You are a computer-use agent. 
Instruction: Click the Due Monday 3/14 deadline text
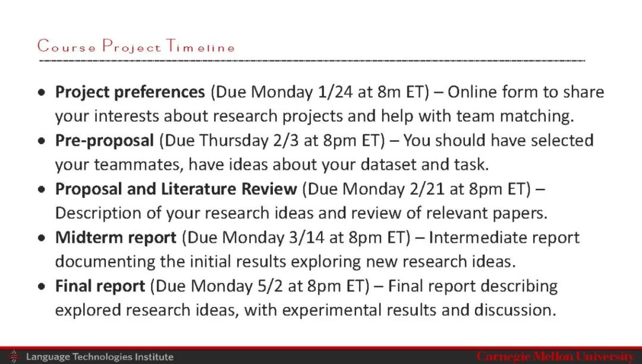point(296,238)
